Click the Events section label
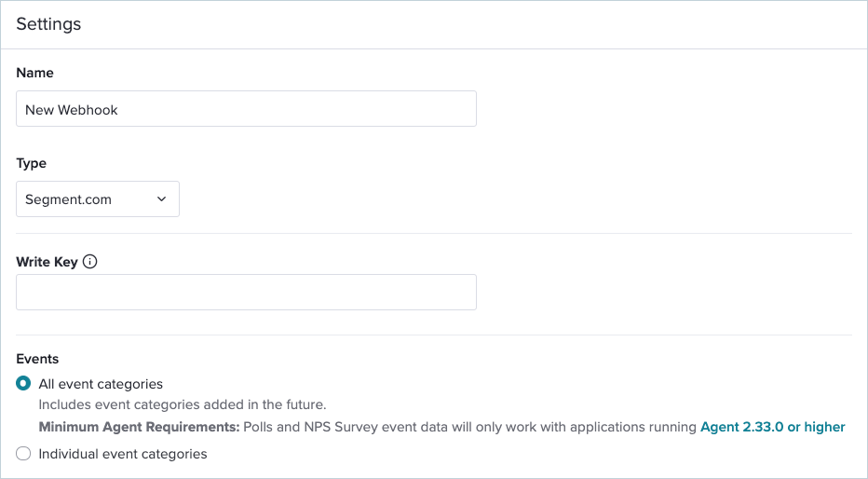 pos(37,359)
